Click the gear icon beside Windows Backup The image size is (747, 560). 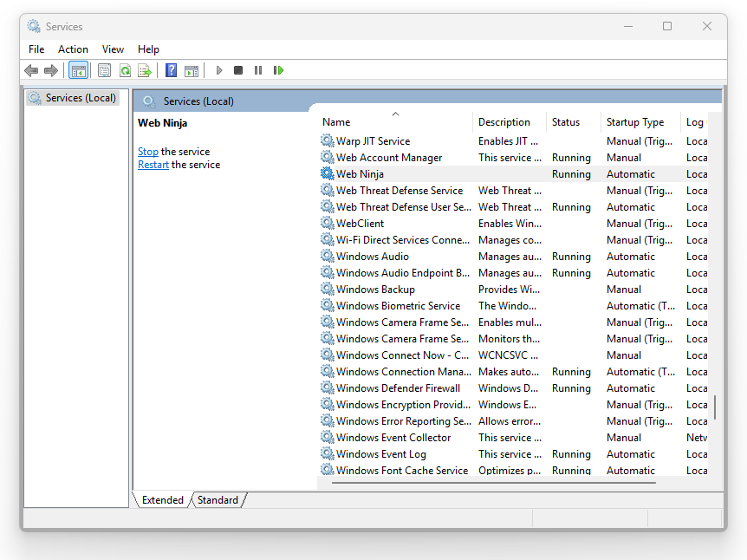coord(328,289)
